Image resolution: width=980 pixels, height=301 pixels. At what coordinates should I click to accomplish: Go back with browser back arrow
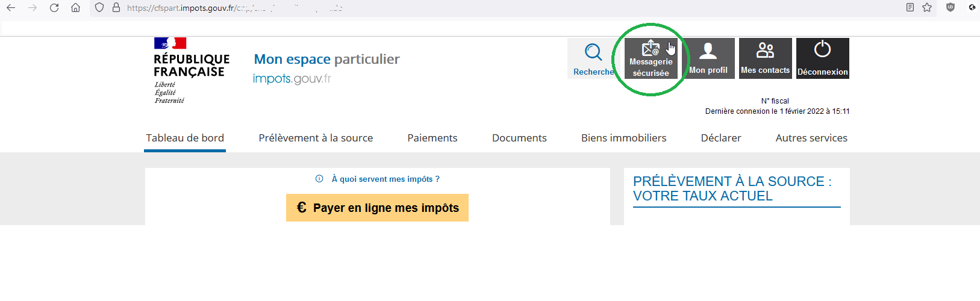(x=11, y=8)
